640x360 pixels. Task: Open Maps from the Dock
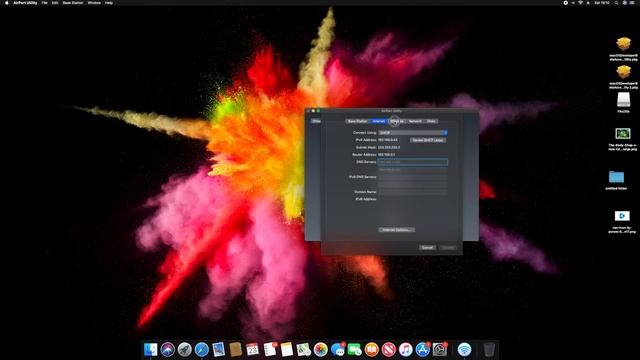(x=304, y=349)
